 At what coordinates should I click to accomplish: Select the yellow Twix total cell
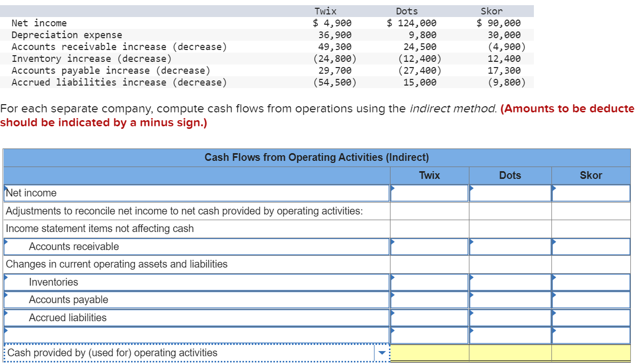coord(429,353)
